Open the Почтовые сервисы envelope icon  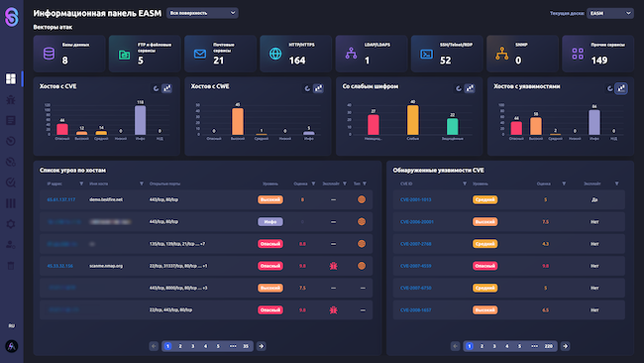[x=200, y=54]
